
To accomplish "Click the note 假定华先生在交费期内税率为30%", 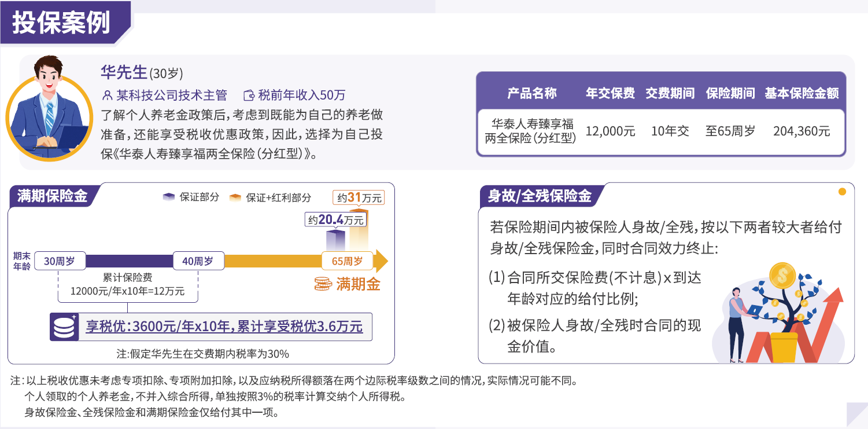I will (x=202, y=354).
